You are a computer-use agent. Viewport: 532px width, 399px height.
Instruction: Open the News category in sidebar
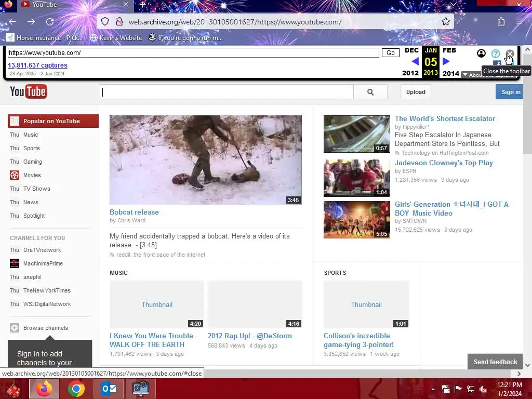click(31, 202)
